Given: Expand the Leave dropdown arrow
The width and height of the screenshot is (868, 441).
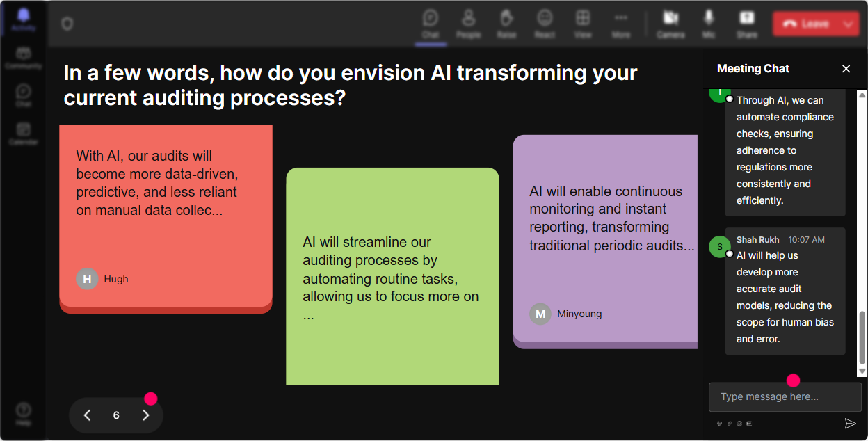Looking at the screenshot, I should coord(849,24).
